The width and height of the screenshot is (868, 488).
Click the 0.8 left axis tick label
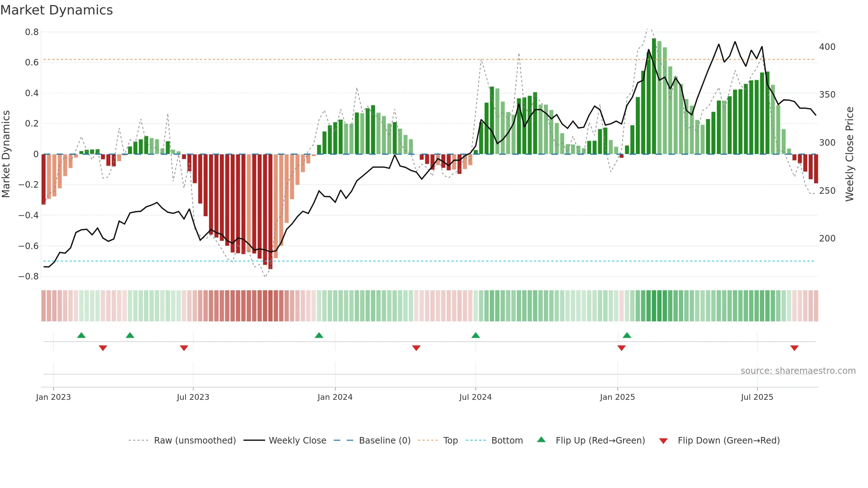(32, 32)
